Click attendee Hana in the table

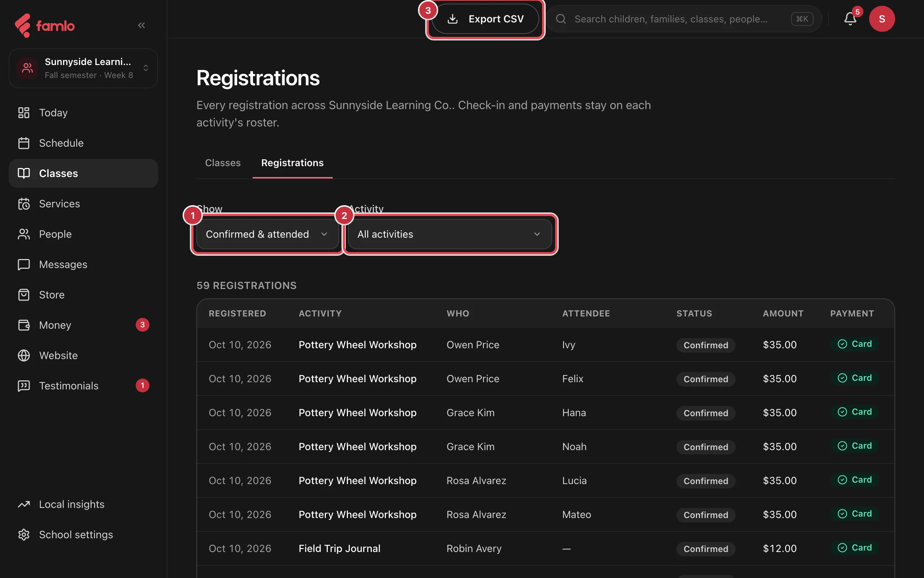click(574, 413)
